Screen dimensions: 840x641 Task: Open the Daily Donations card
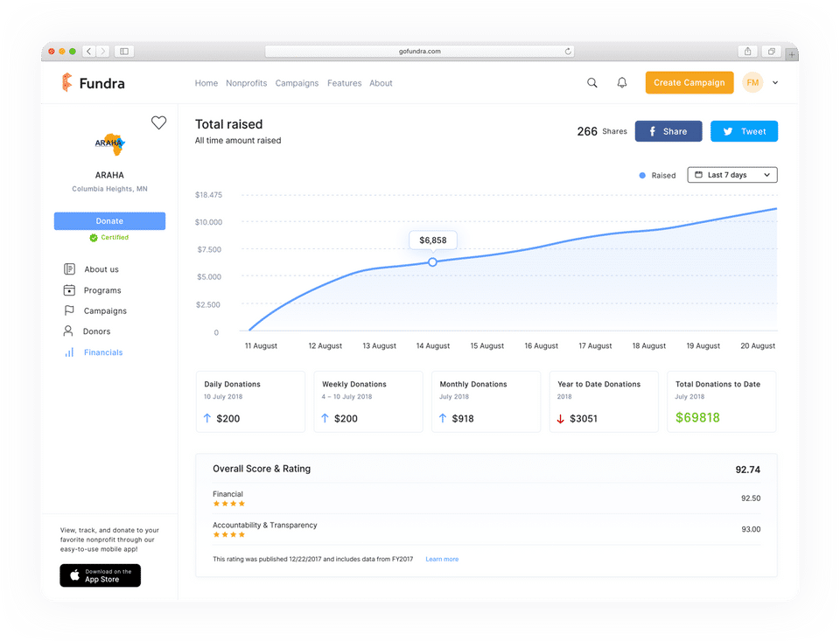tap(251, 401)
